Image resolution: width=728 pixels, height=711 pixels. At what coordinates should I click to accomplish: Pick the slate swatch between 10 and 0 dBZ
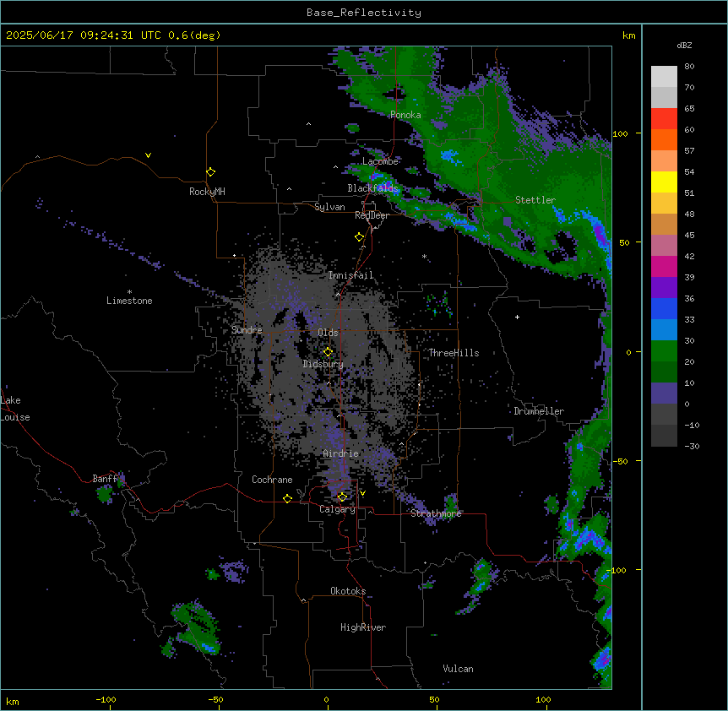pyautogui.click(x=664, y=393)
